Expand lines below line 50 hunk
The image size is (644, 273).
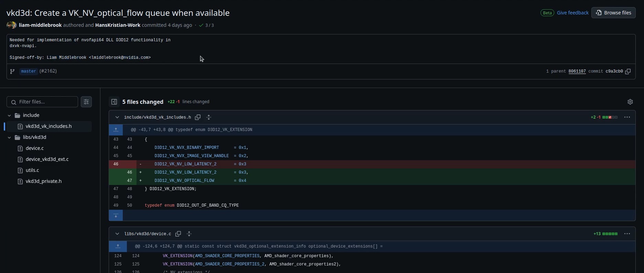116,215
